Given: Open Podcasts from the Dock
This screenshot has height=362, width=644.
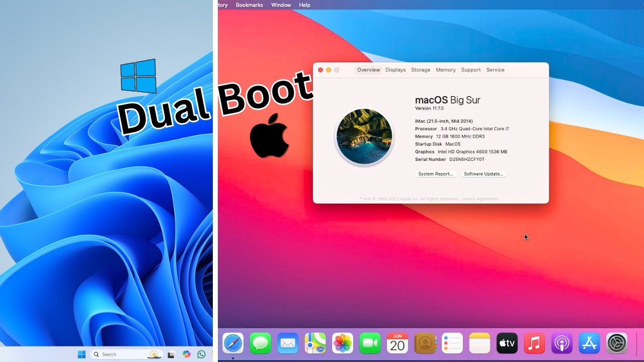Looking at the screenshot, I should tap(562, 343).
